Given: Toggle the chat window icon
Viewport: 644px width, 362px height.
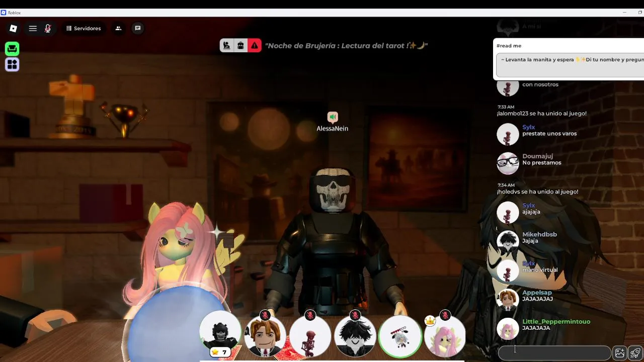Looking at the screenshot, I should coord(137,29).
